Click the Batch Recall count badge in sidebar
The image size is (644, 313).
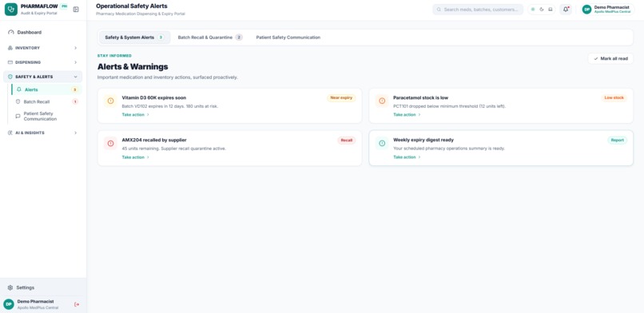pyautogui.click(x=75, y=101)
